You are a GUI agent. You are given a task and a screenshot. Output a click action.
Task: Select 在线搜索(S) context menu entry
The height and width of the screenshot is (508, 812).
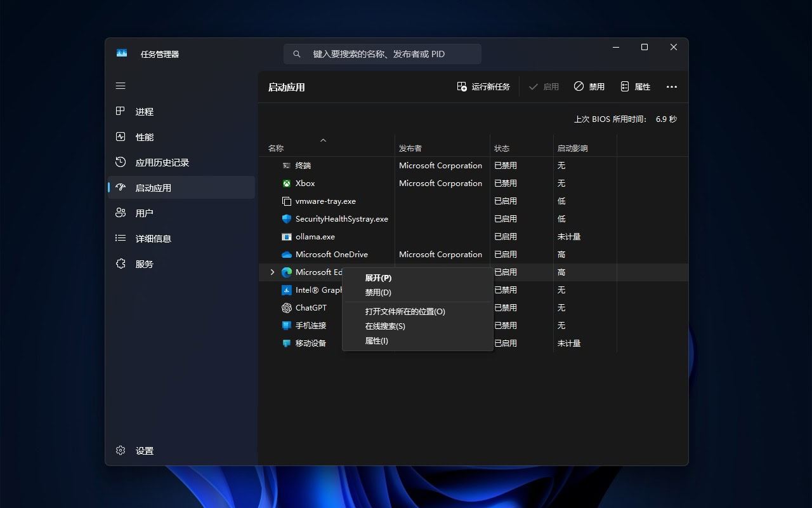[384, 326]
